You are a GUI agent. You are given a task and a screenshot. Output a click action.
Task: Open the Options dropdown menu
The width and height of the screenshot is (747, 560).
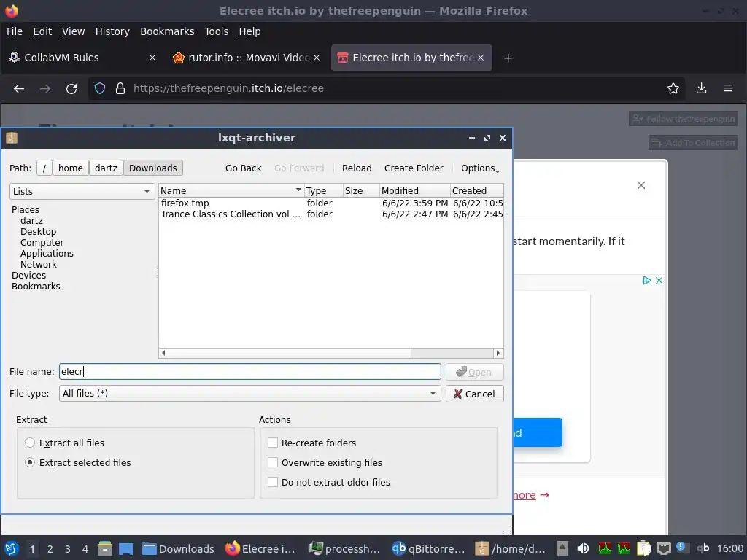point(480,168)
